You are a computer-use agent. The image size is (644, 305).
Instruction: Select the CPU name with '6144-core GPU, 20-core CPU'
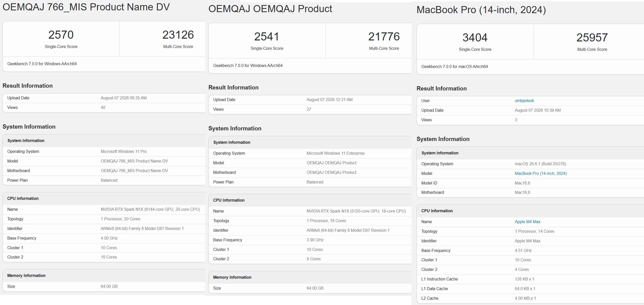(150, 209)
